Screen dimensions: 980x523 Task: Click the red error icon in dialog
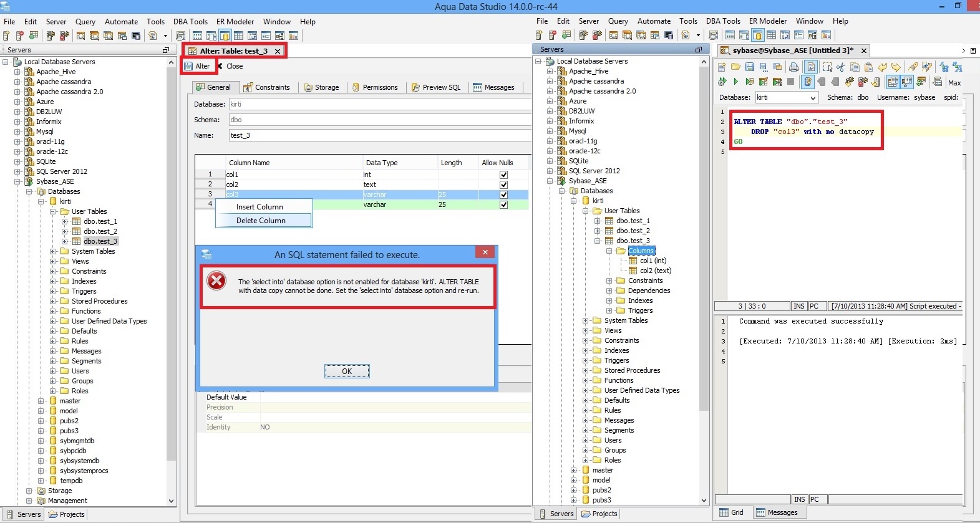(x=216, y=281)
